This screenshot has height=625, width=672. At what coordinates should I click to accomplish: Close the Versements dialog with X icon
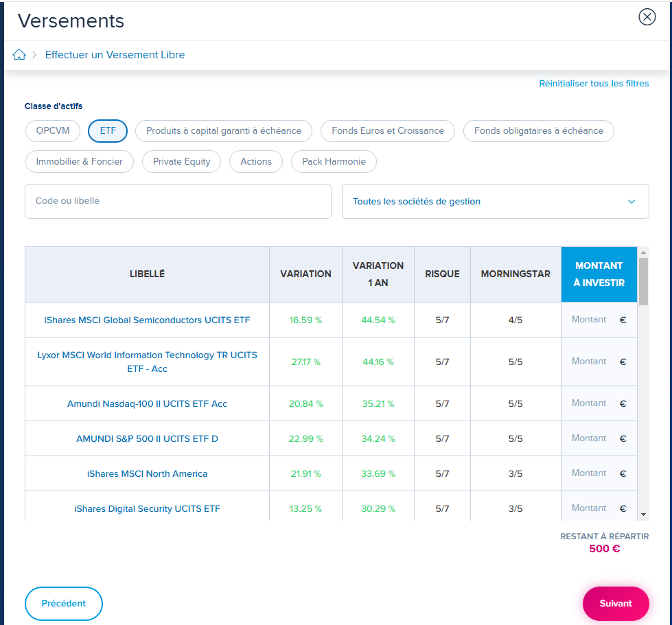(647, 17)
